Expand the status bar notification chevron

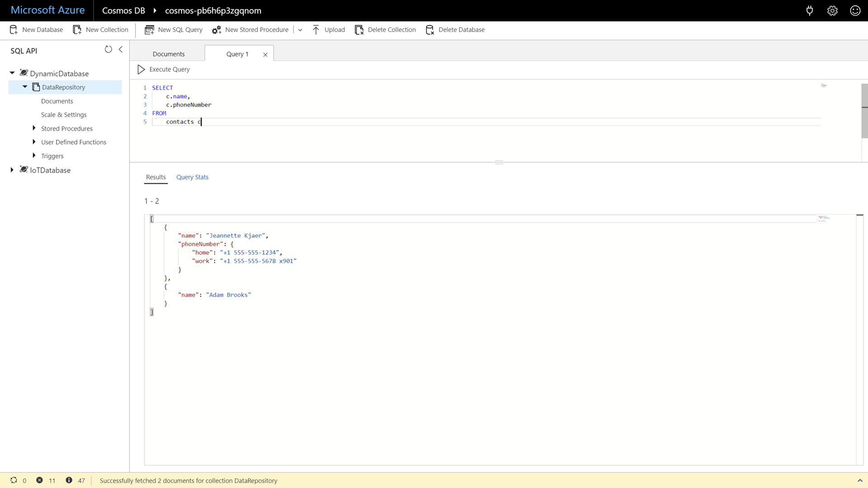pos(859,480)
